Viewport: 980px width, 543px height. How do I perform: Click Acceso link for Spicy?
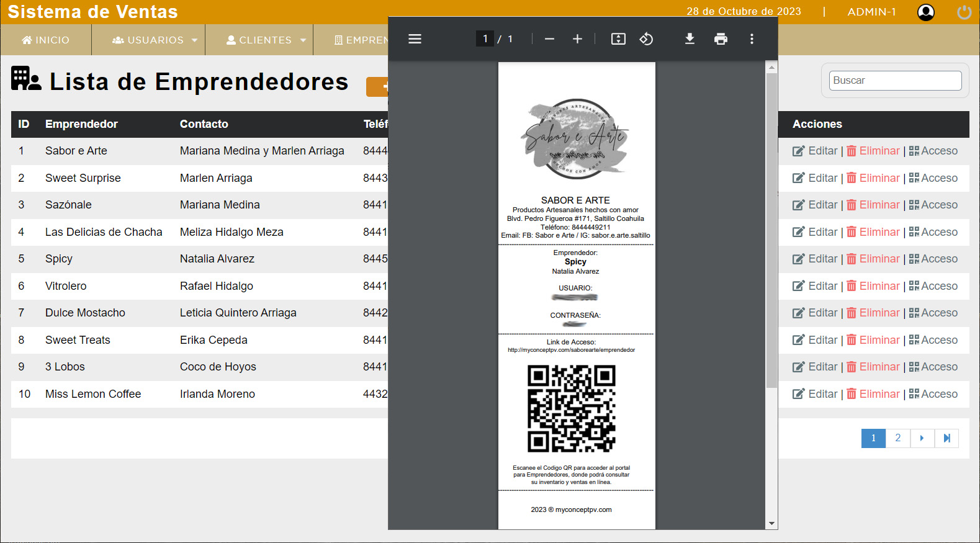pos(940,259)
